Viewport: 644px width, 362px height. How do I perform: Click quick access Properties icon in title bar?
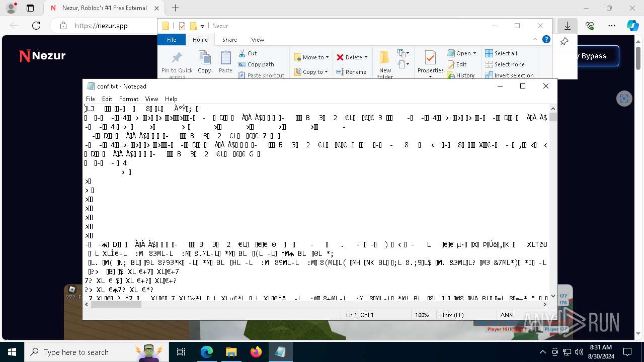(182, 26)
